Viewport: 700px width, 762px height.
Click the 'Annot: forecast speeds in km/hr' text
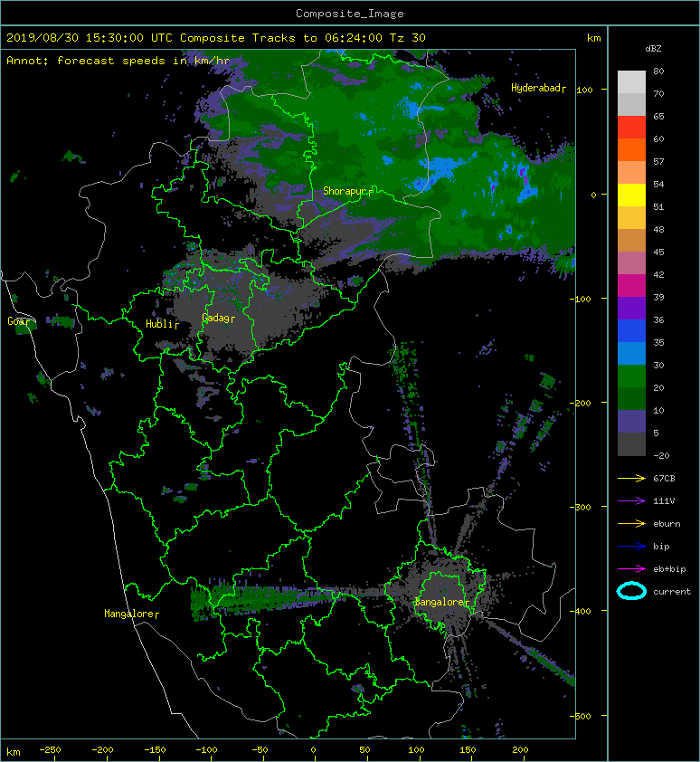[118, 61]
